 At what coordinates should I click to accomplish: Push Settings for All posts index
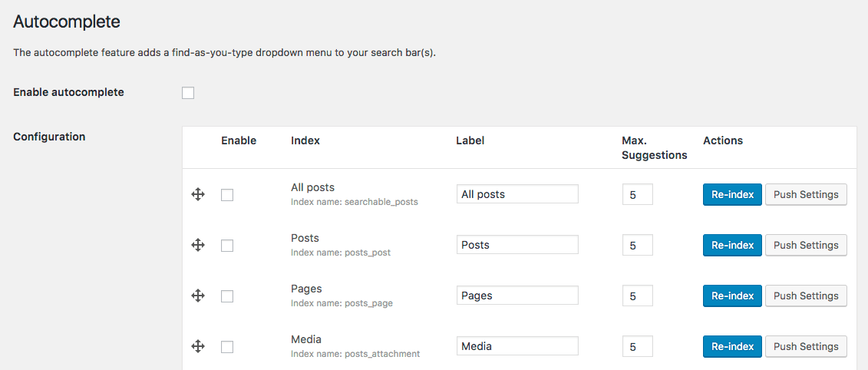click(x=806, y=194)
